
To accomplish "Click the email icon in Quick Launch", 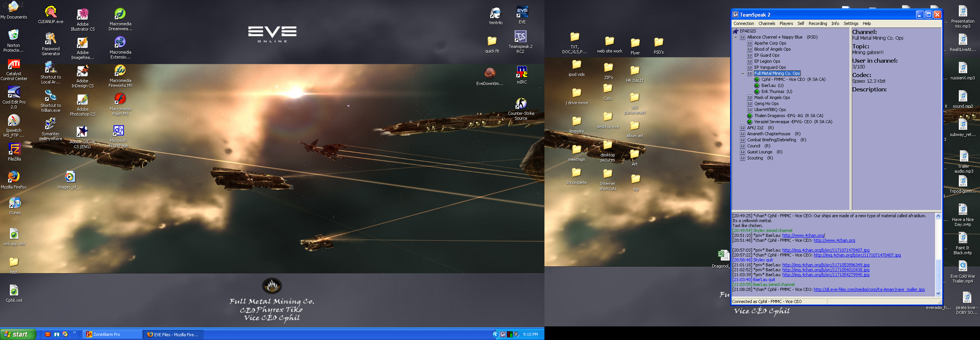I will 48,334.
